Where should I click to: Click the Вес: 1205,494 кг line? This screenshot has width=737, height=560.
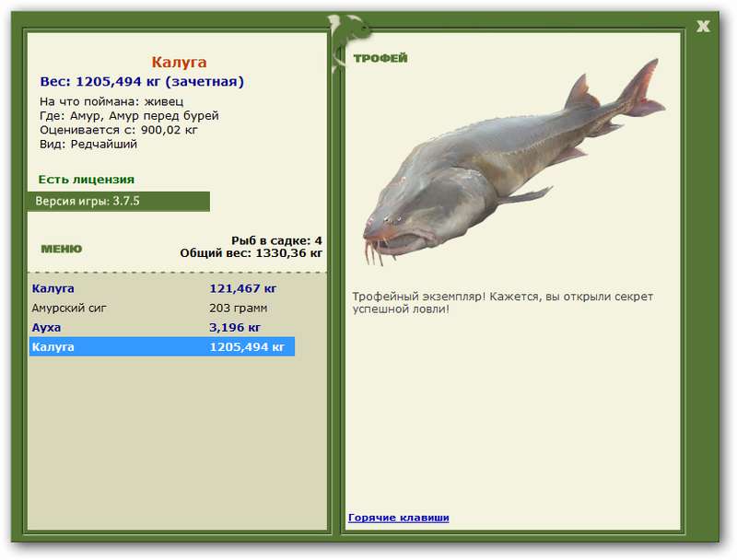tap(142, 82)
